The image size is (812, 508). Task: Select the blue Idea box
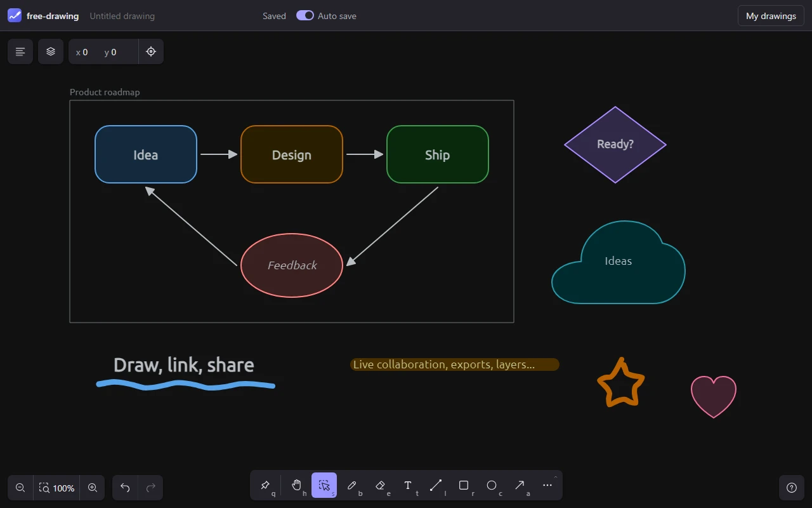[x=146, y=154]
